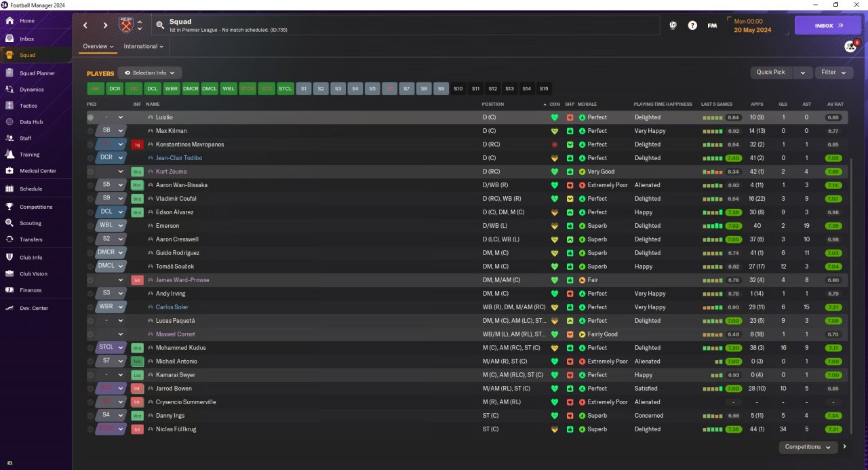The height and width of the screenshot is (470, 868).
Task: Sort by the Position column header
Action: pos(492,104)
